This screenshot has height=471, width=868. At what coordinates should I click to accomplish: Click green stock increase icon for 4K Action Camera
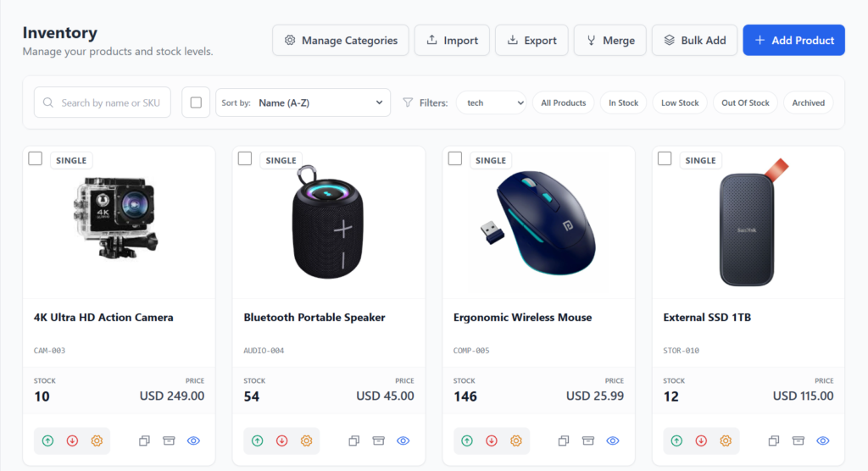(48, 441)
